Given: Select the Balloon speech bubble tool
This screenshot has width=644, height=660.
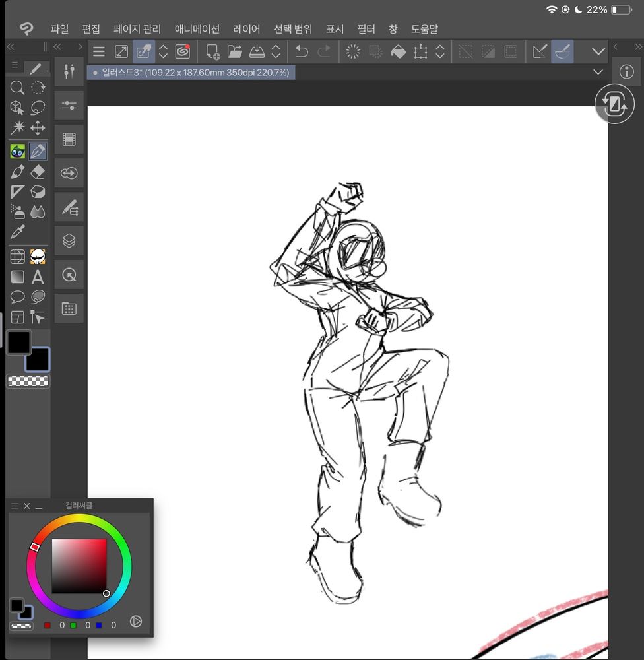Looking at the screenshot, I should pyautogui.click(x=18, y=297).
